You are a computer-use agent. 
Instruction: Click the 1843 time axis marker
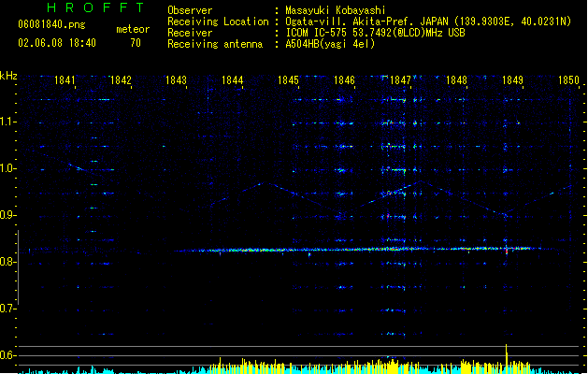coord(177,80)
